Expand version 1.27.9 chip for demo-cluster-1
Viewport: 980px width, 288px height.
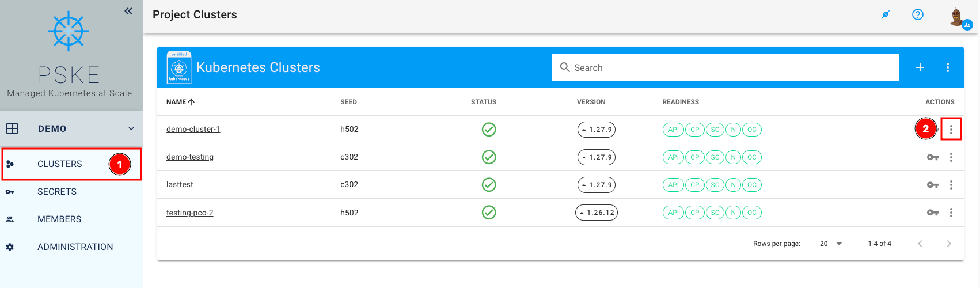597,130
